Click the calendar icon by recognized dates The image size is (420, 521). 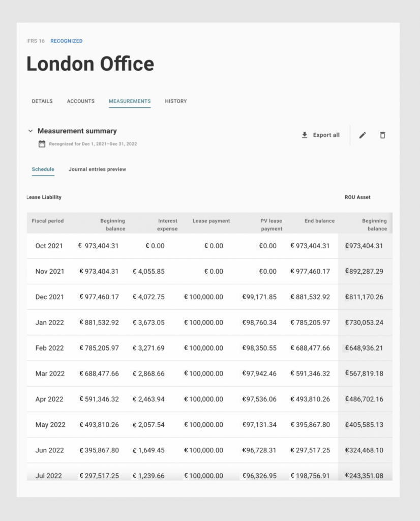42,144
